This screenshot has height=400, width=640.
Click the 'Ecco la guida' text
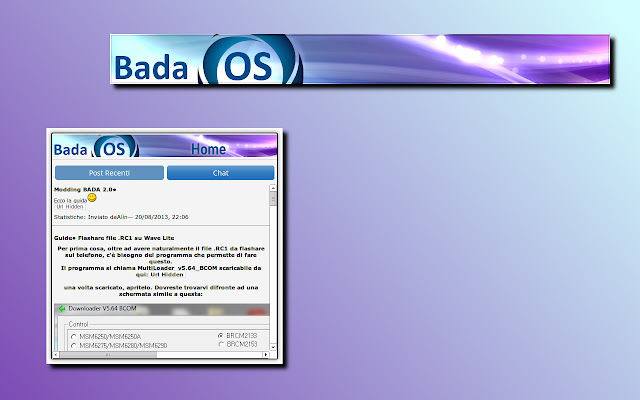click(x=70, y=200)
